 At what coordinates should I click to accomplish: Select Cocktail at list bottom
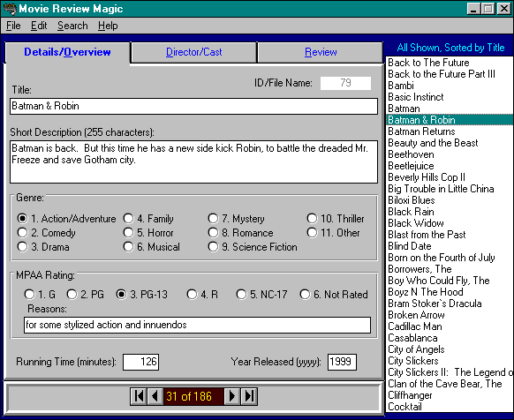click(450, 406)
